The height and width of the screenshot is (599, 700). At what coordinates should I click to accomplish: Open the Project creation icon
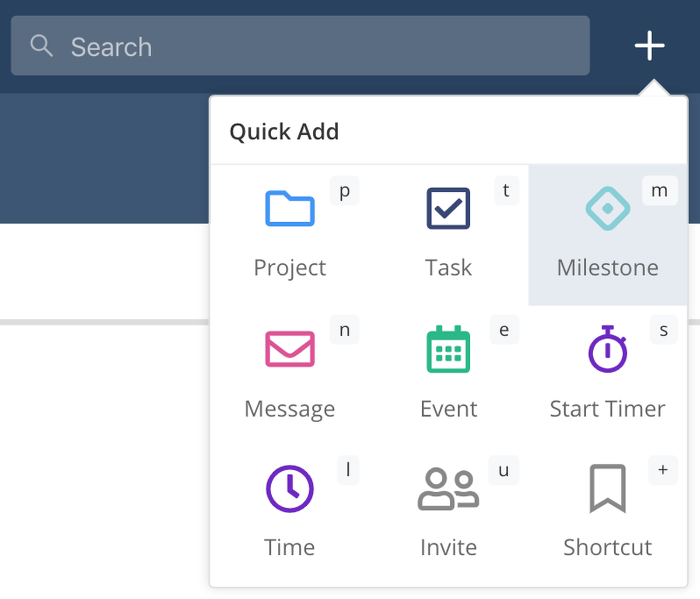point(290,209)
